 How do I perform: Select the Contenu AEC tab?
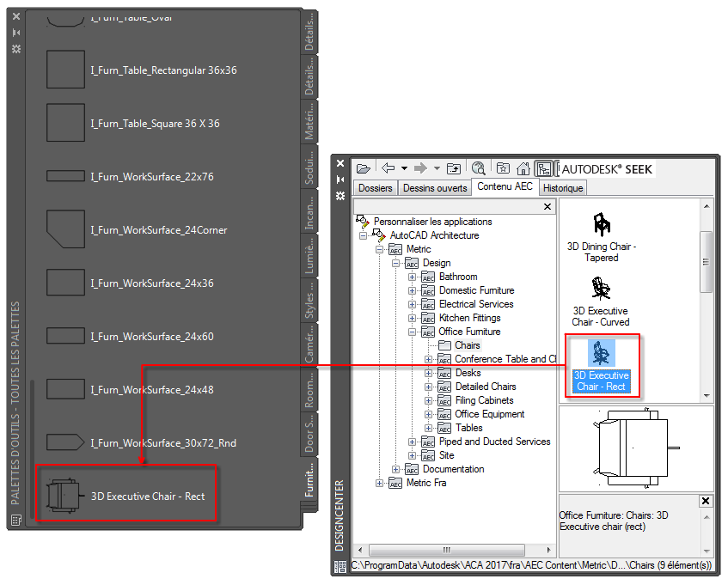pyautogui.click(x=505, y=186)
